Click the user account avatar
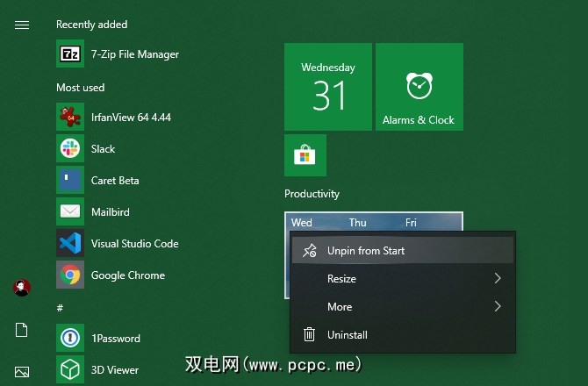 pyautogui.click(x=22, y=288)
